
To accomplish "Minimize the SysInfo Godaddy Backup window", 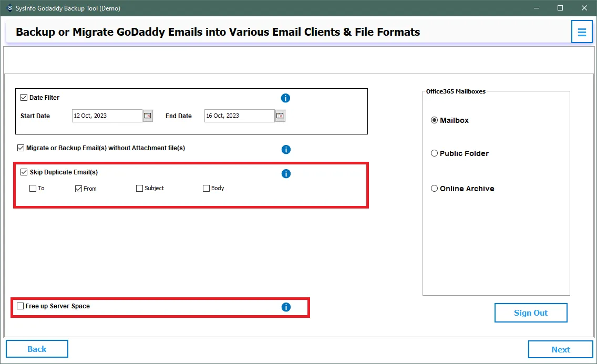I will click(537, 8).
